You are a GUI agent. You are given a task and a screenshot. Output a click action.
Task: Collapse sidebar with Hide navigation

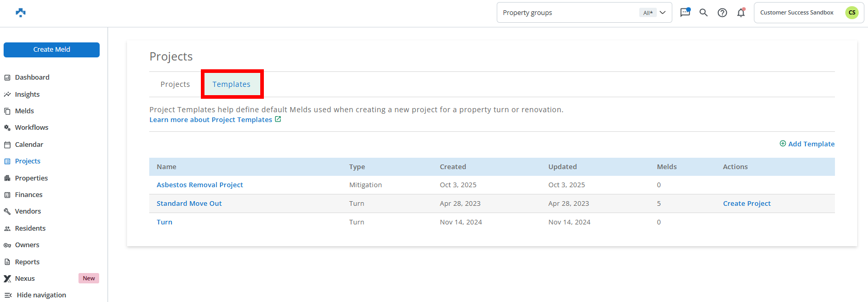click(35, 295)
